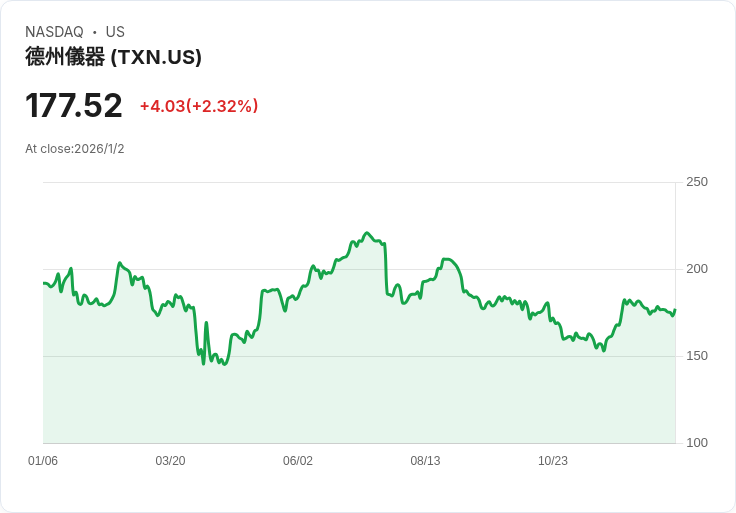Click the 200 price axis label

[x=697, y=269]
